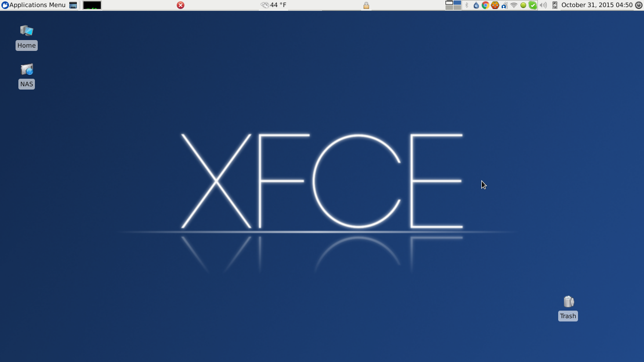This screenshot has height=362, width=644.
Task: Switch to the second workspace in pager
Action: pyautogui.click(x=457, y=3)
